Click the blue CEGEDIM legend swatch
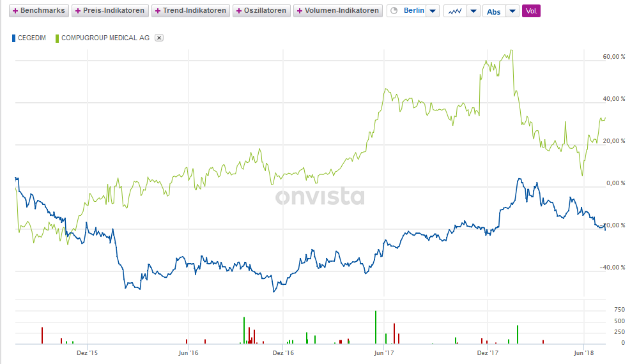Viewport: 639px width, 364px height. 13,38
